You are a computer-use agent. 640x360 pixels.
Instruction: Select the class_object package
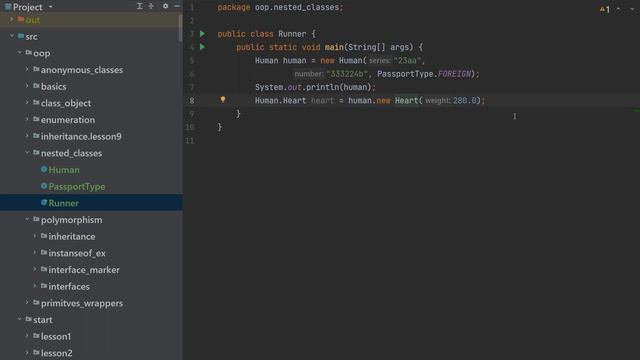(x=66, y=103)
